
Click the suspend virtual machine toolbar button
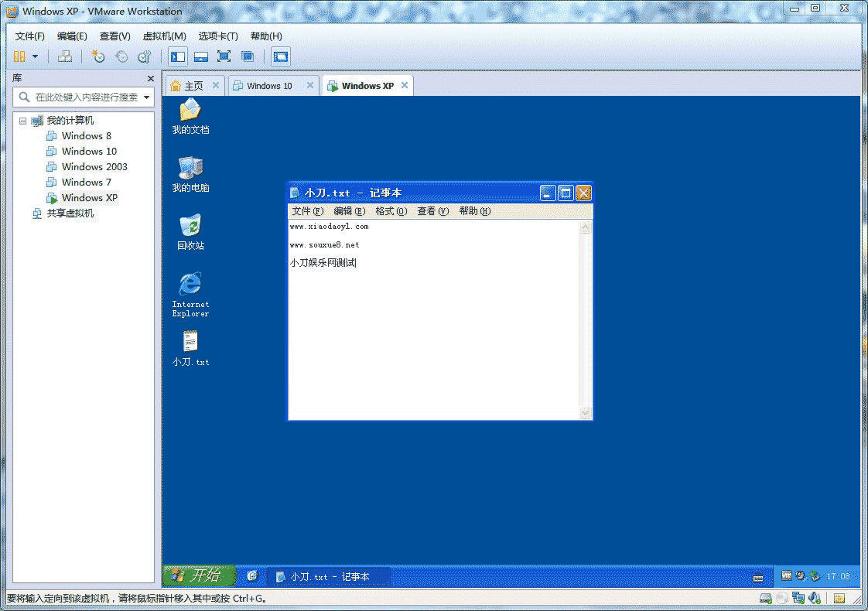(x=19, y=56)
